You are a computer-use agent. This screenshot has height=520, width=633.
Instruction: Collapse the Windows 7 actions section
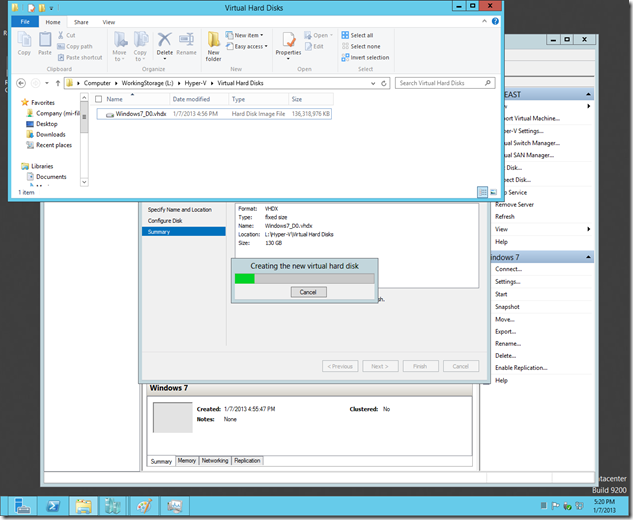click(x=588, y=257)
